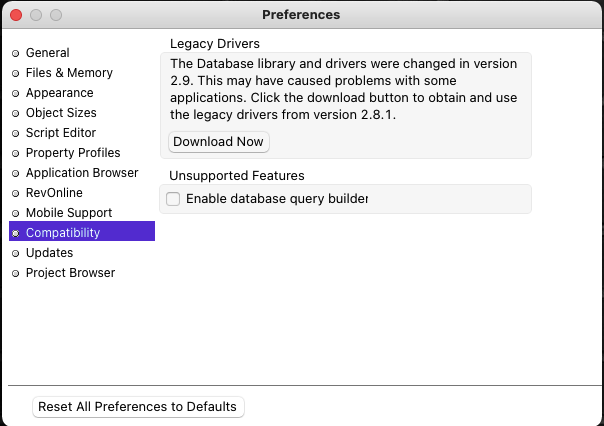The width and height of the screenshot is (604, 426).
Task: Click the bullet icon next to General
Action: click(x=15, y=53)
